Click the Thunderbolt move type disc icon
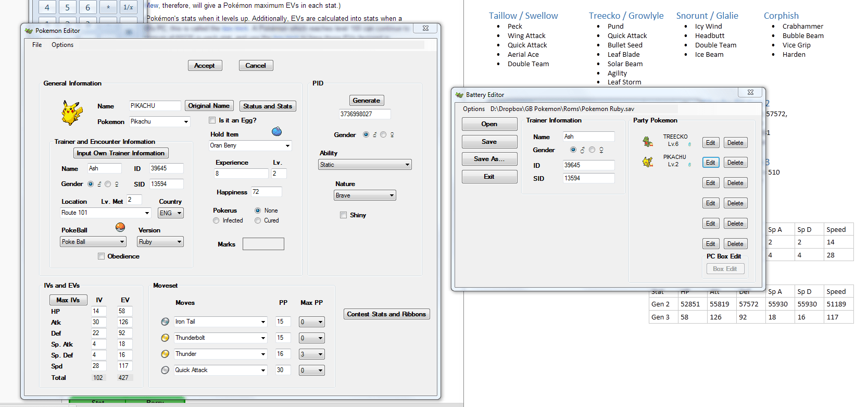The height and width of the screenshot is (407, 868). 165,338
